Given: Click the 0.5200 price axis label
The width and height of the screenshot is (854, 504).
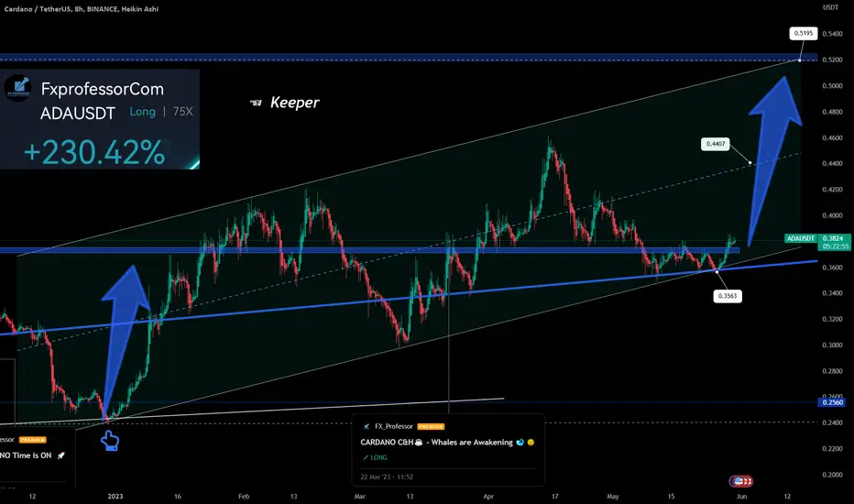Looking at the screenshot, I should click(832, 60).
